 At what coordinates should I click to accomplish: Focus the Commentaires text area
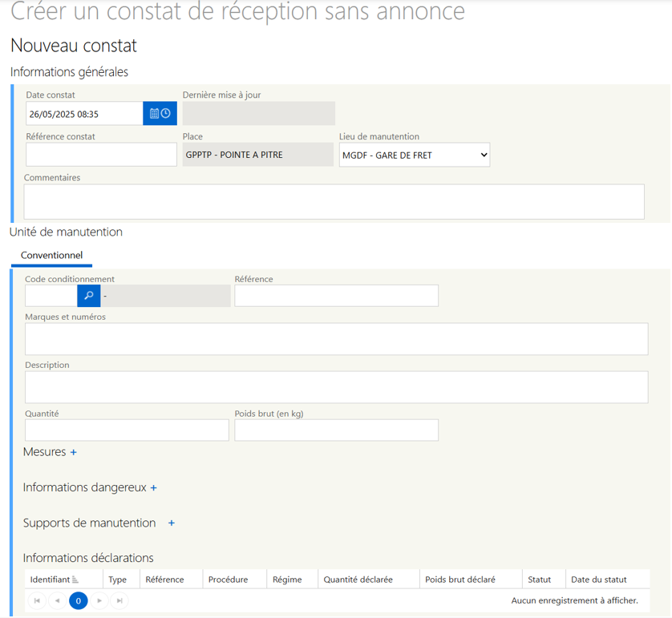[x=334, y=202]
